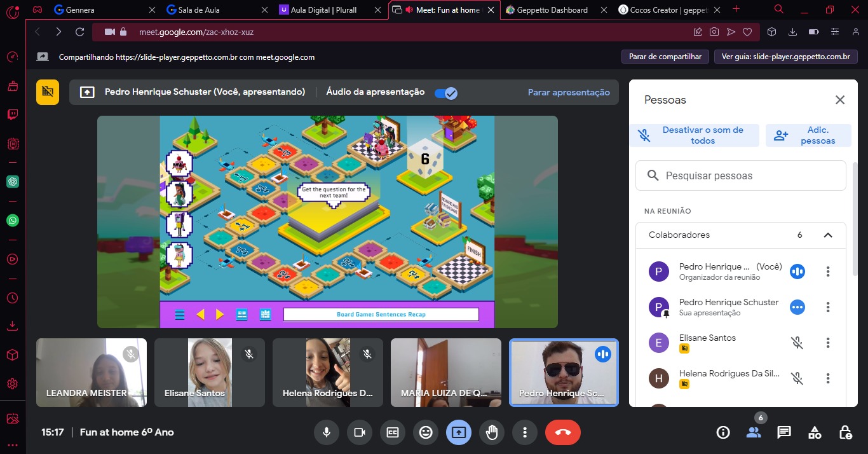
Task: Open options for Pedro Henrique (Você) row
Action: coord(828,272)
